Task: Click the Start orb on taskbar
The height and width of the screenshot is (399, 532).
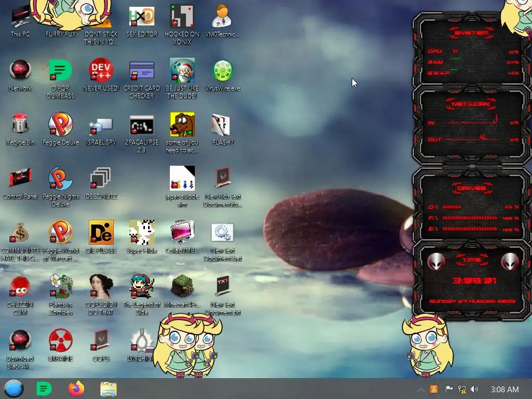Action: (14, 389)
